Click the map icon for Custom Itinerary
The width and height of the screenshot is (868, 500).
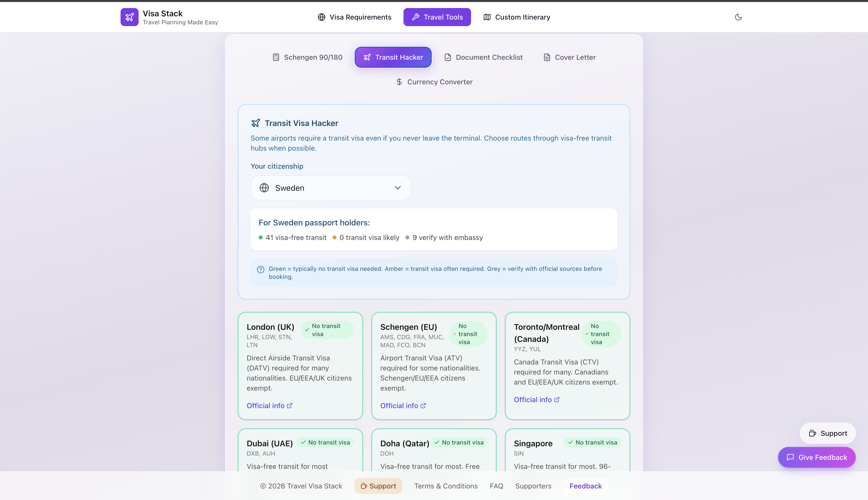coord(487,17)
